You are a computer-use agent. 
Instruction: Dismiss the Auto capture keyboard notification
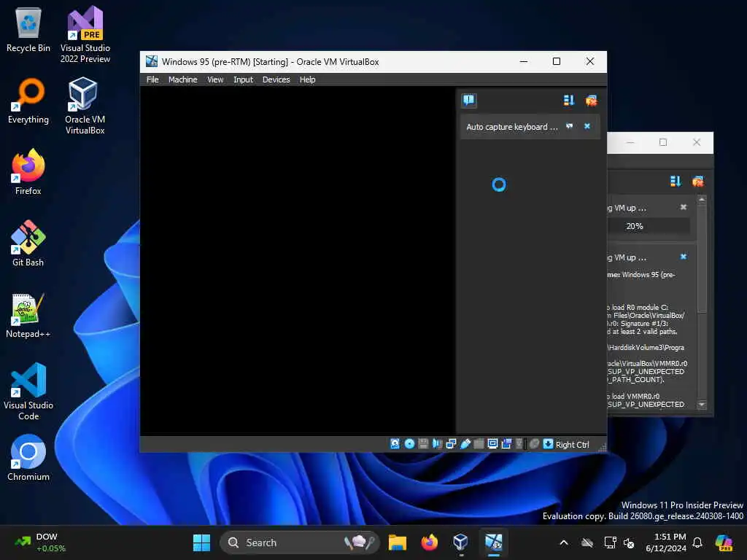(587, 126)
